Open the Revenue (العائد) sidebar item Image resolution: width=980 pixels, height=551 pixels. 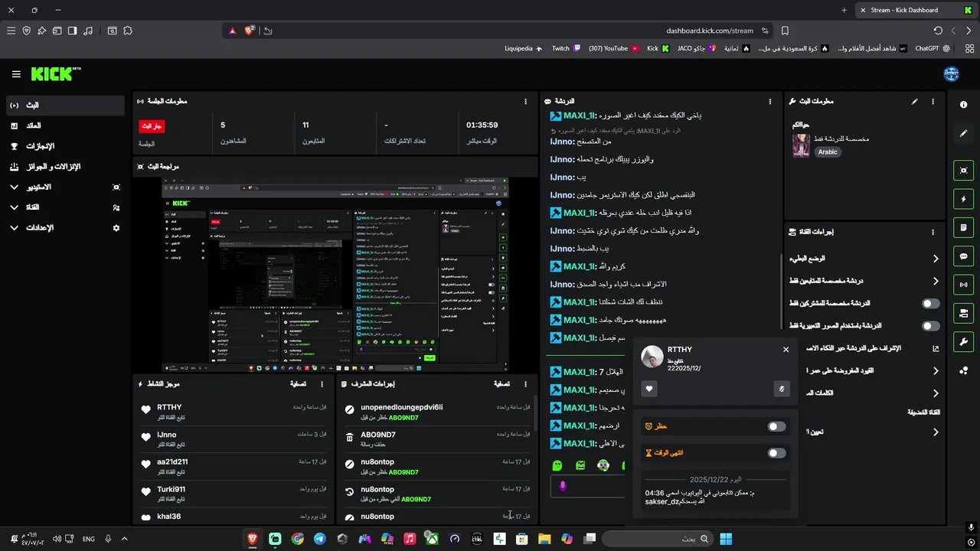tap(65, 126)
